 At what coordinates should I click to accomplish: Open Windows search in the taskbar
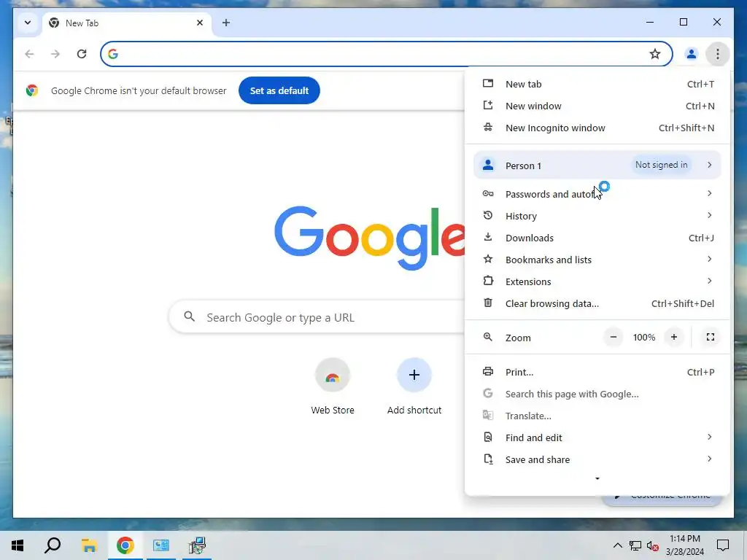(x=53, y=545)
